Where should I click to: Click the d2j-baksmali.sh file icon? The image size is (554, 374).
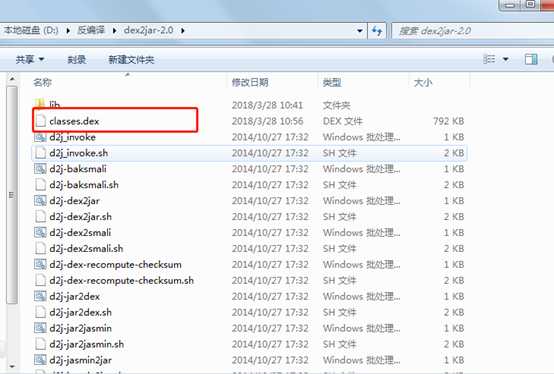(x=41, y=185)
